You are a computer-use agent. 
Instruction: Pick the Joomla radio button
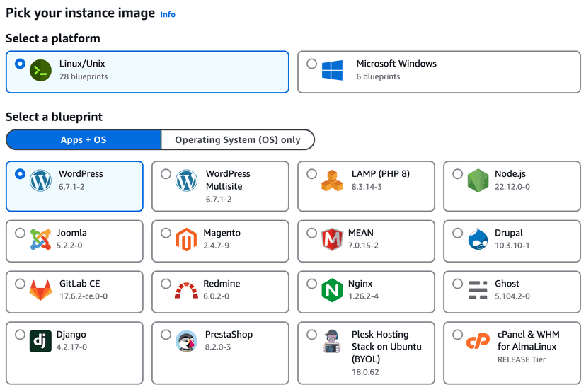point(21,234)
